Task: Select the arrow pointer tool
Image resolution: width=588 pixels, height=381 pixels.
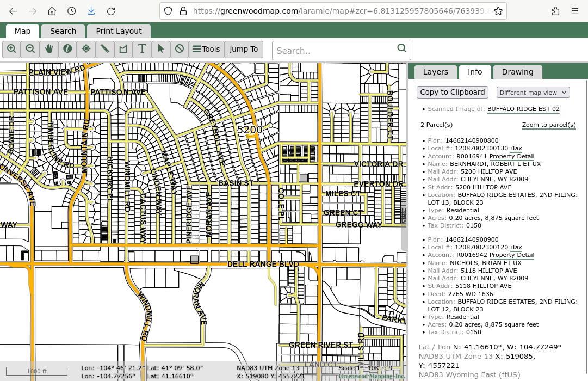Action: (160, 49)
